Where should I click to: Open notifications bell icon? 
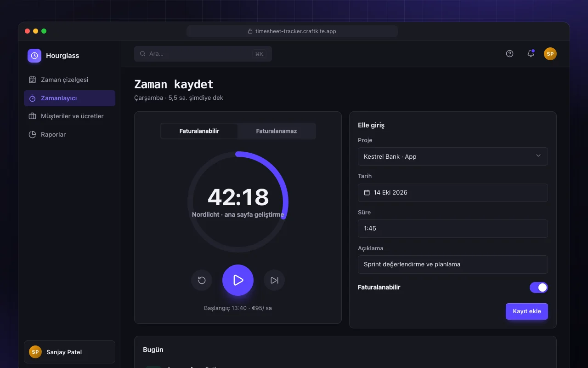point(531,53)
